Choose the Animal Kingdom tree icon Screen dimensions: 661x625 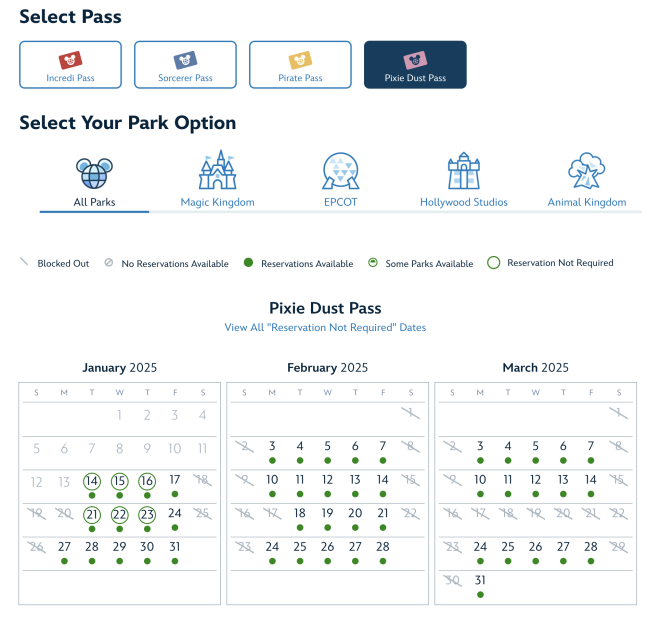586,171
